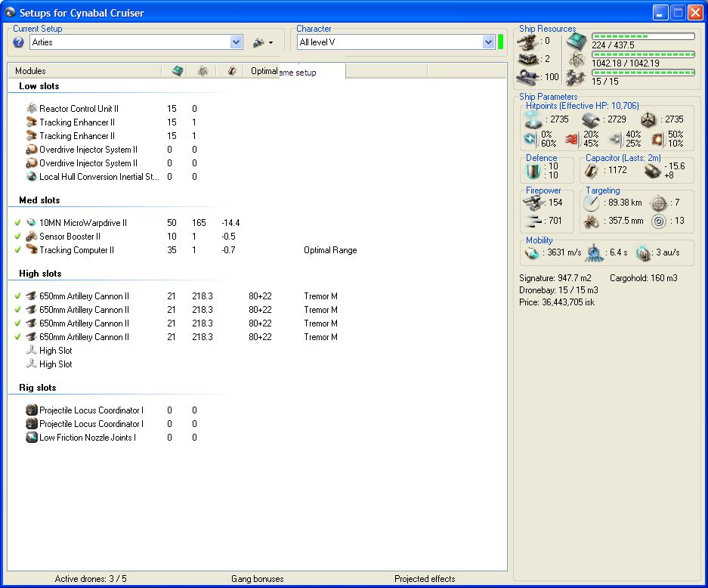Click Tremor M ammo on first cannon row
The height and width of the screenshot is (588, 708).
[320, 296]
